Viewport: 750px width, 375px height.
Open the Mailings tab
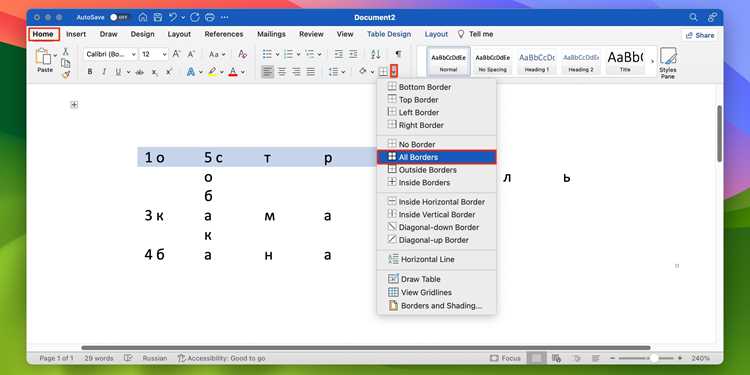tap(271, 34)
